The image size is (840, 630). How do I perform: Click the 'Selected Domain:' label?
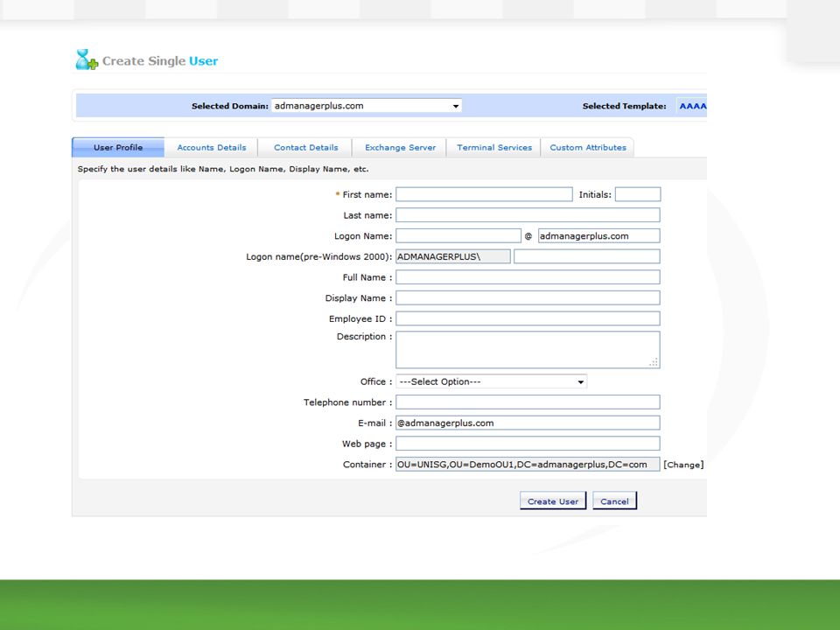coord(230,106)
